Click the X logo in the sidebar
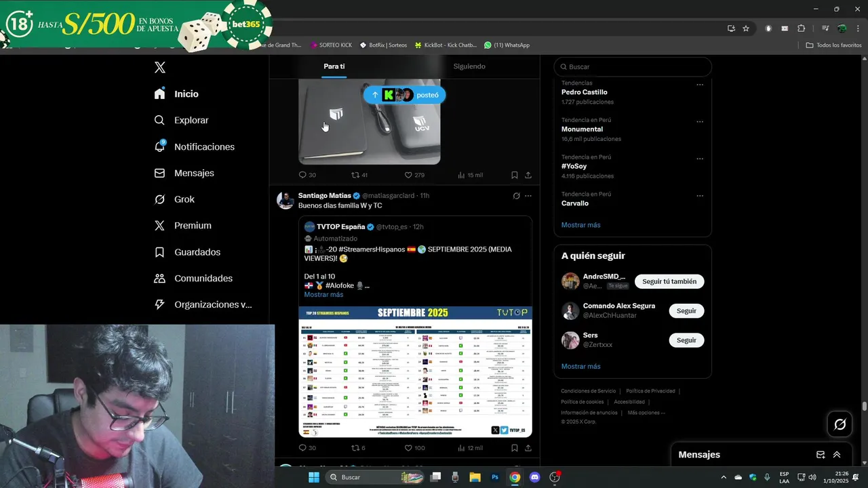Screen dimensions: 868x488 click(x=160, y=67)
